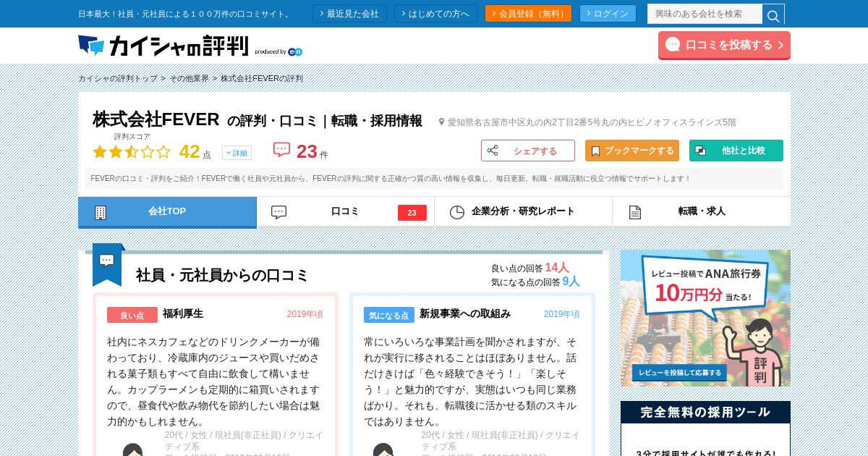Click the レビューを投稿して応募する banner button
The image size is (868, 456).
679,373
